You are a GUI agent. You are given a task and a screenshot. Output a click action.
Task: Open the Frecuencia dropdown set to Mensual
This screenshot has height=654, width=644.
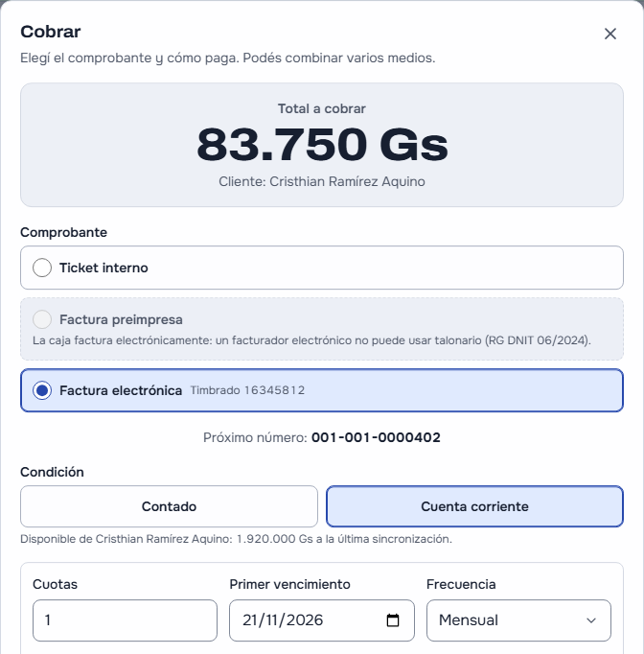click(x=518, y=620)
